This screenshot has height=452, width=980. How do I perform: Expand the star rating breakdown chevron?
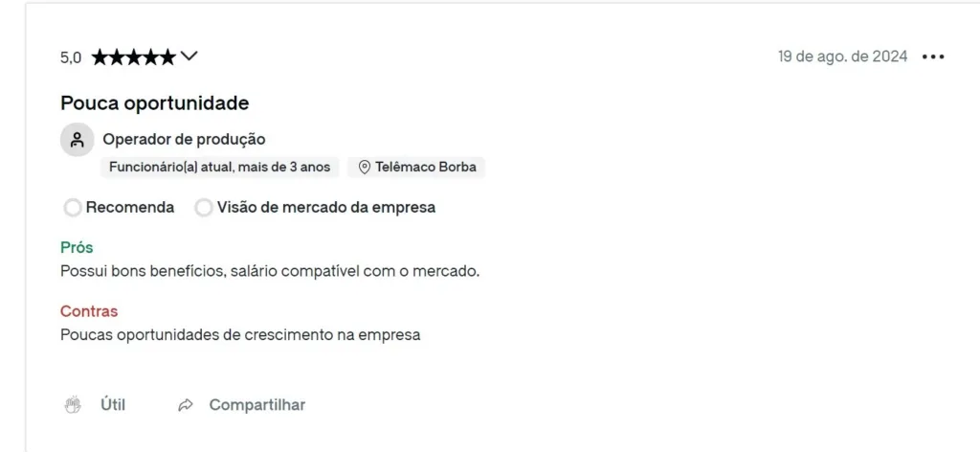(189, 56)
